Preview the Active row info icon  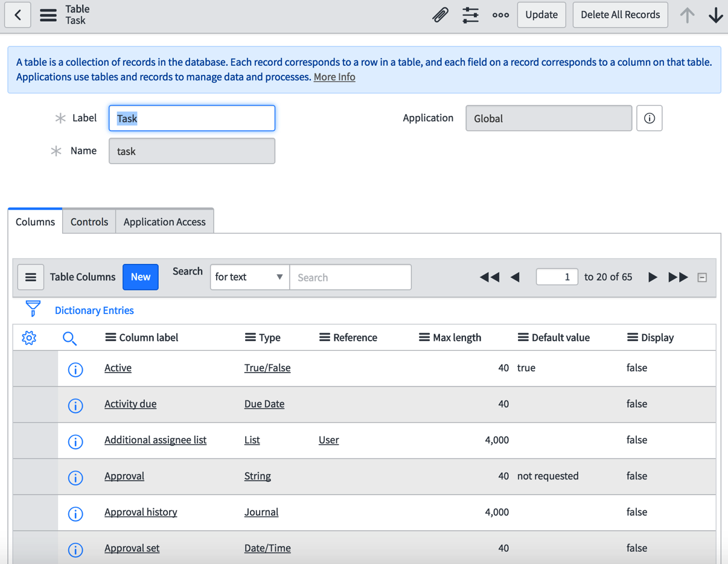coord(75,370)
